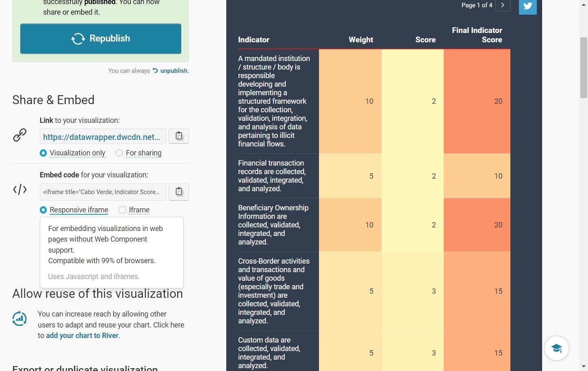This screenshot has height=371, width=588.
Task: Open the graduation cap help button
Action: tap(556, 348)
